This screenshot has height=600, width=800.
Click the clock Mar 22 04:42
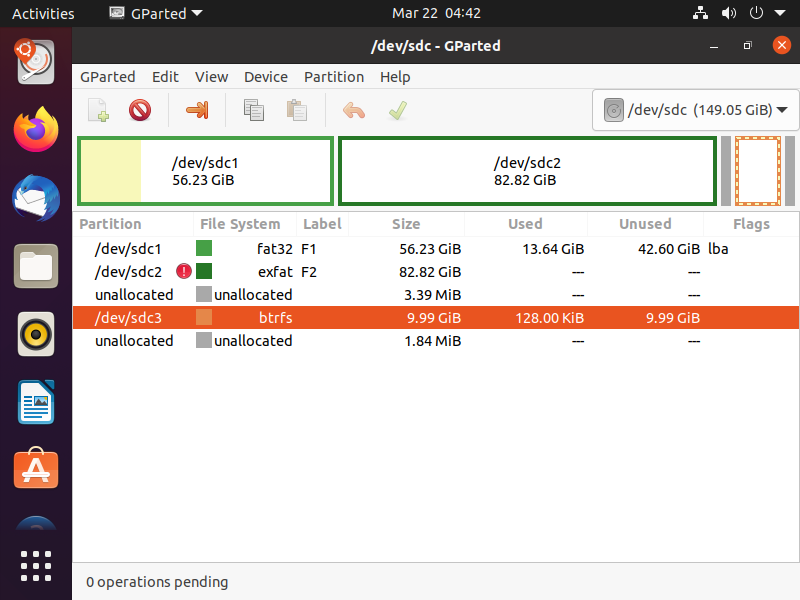(x=436, y=13)
